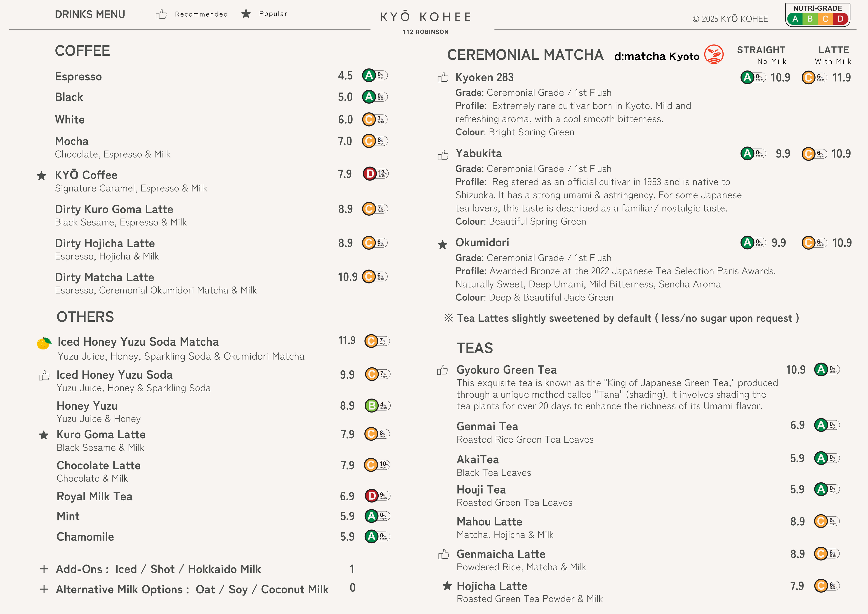Click the d:matcha Kyoto red leaf logo
Image resolution: width=868 pixels, height=614 pixels.
coord(714,55)
